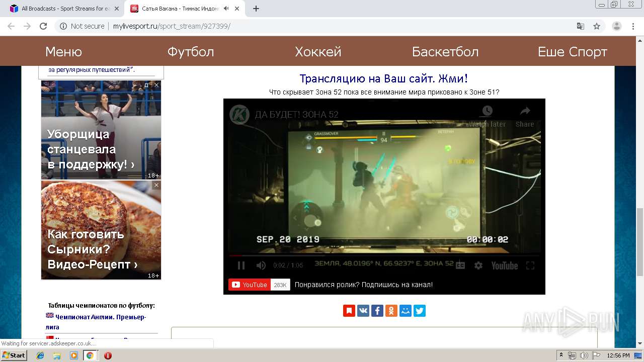The height and width of the screenshot is (362, 644).
Task: Toggle closed captions on the video
Action: pos(460,265)
